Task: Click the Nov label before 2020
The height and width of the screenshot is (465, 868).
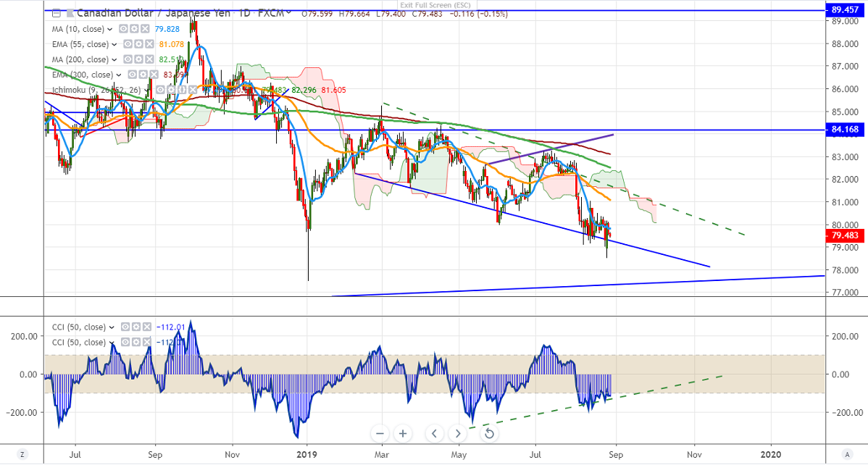Action: tap(694, 454)
